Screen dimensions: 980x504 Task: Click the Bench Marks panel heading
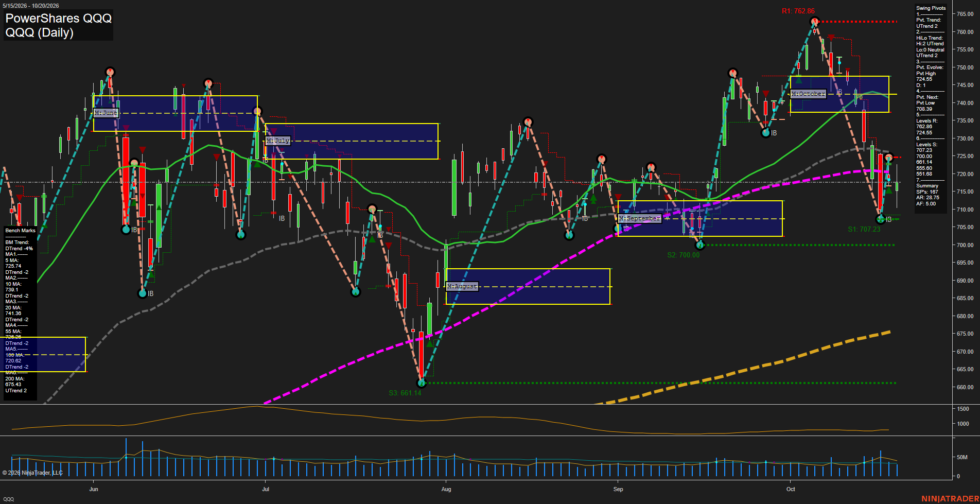click(x=21, y=231)
